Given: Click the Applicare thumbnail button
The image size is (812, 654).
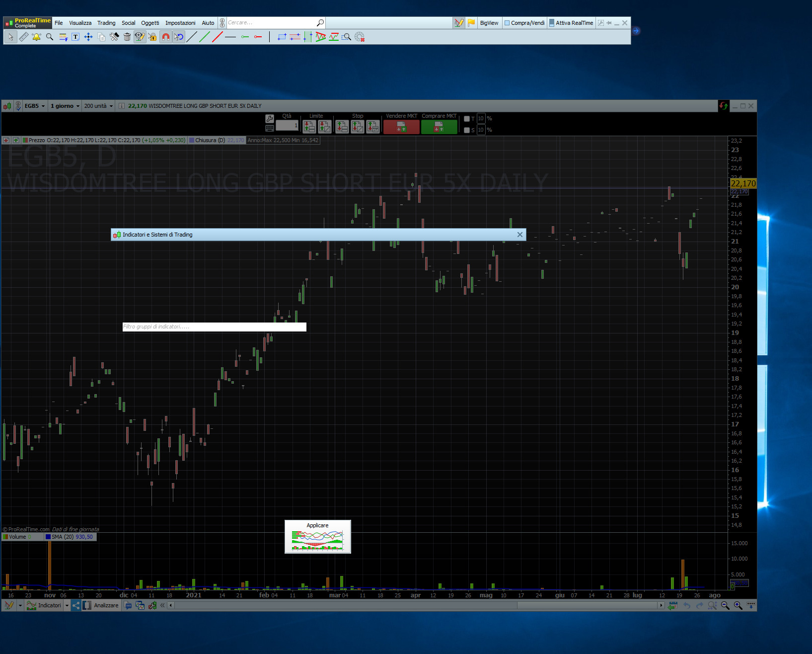Looking at the screenshot, I should point(318,537).
